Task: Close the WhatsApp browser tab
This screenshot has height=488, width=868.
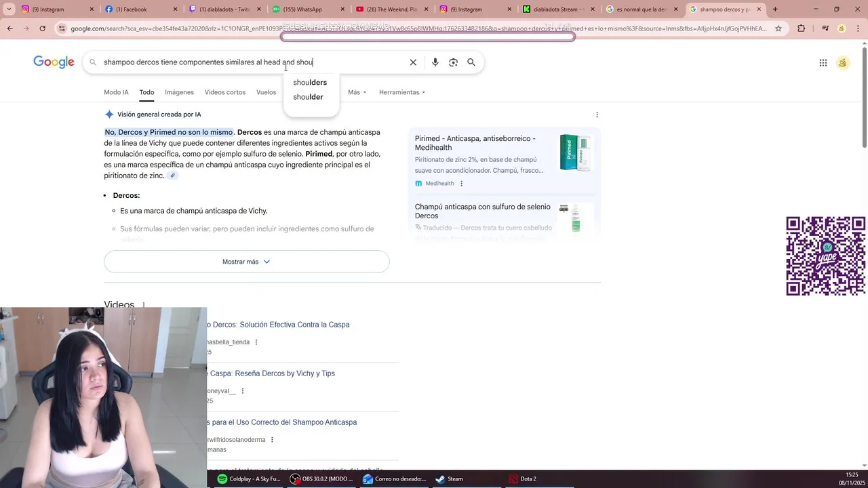Action: [342, 9]
